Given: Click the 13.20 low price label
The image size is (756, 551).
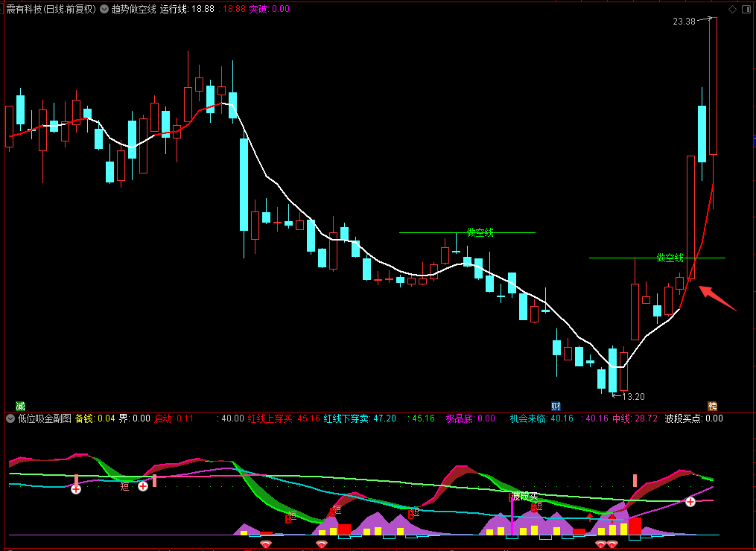Looking at the screenshot, I should [x=633, y=397].
